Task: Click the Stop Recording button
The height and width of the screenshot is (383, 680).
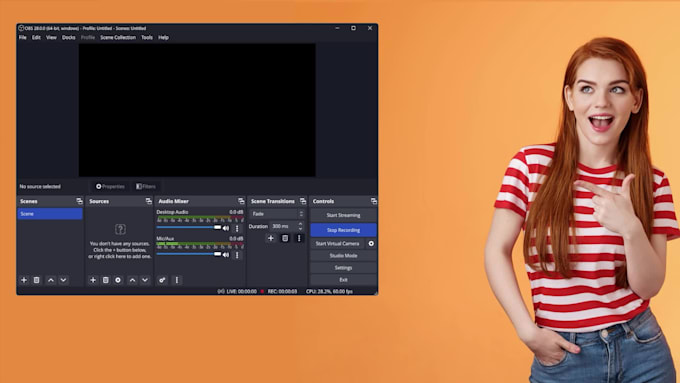Action: [343, 230]
